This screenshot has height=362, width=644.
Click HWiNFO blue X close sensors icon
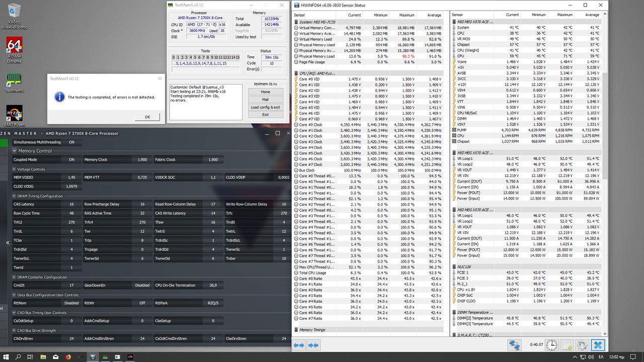[598, 345]
